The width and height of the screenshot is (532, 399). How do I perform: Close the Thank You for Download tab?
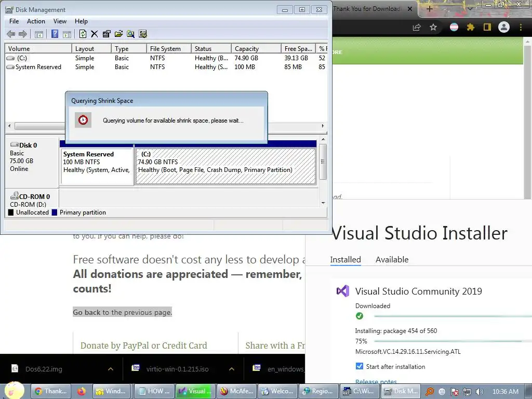(410, 9)
